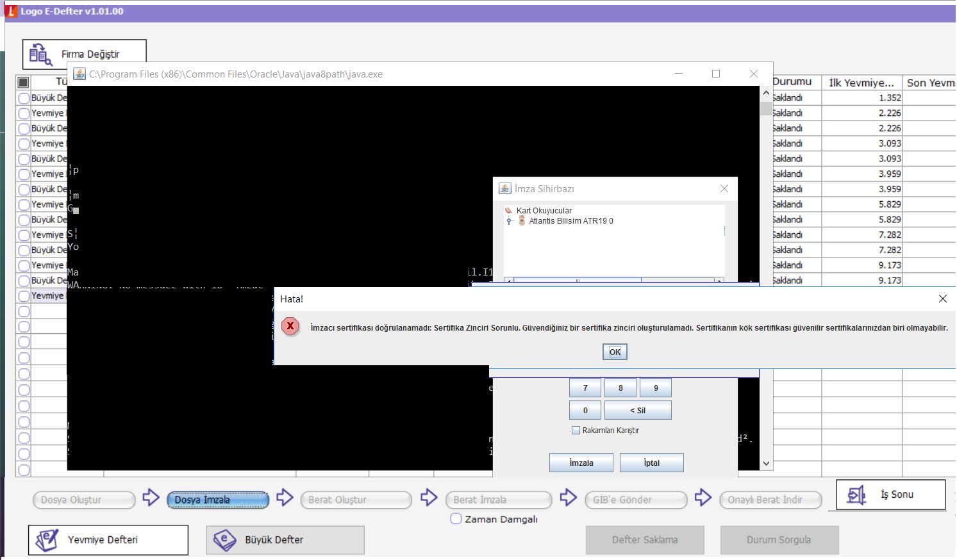This screenshot has height=560, width=957.
Task: Click the Java icon of İmza Sihirbazı window
Action: point(505,188)
